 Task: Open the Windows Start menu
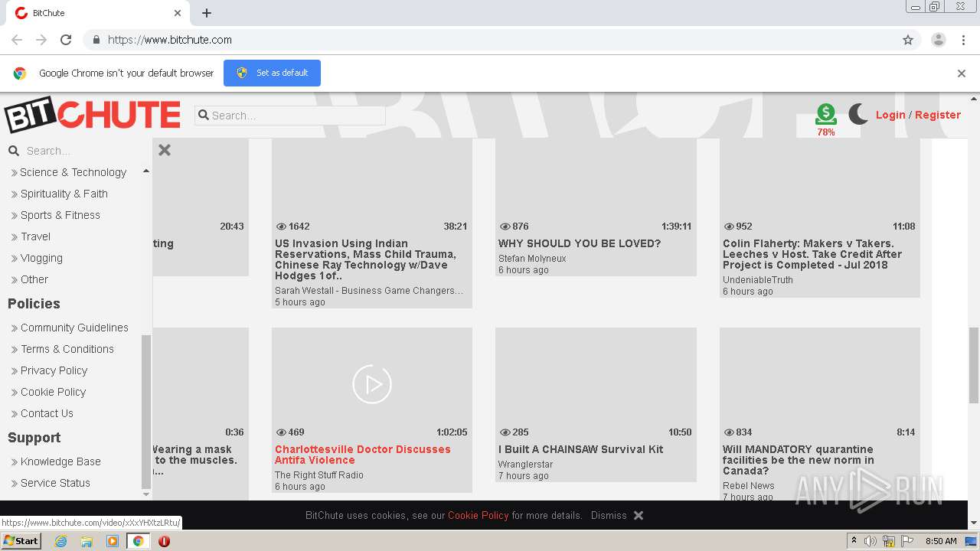click(x=21, y=541)
